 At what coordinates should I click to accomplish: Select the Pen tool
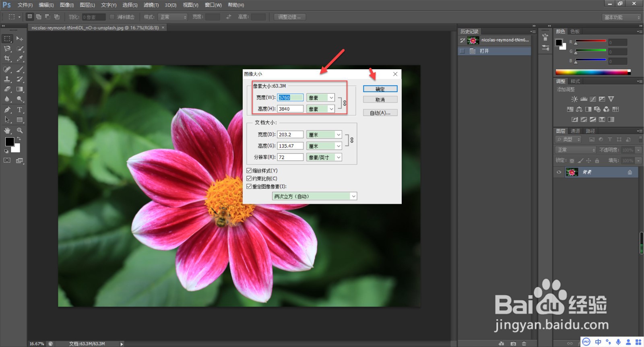[x=7, y=109]
